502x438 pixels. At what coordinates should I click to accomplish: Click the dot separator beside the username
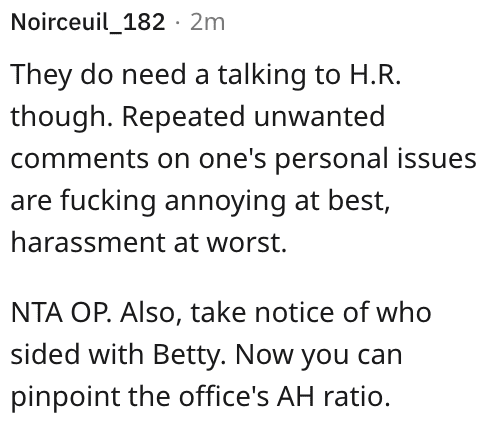pos(178,23)
